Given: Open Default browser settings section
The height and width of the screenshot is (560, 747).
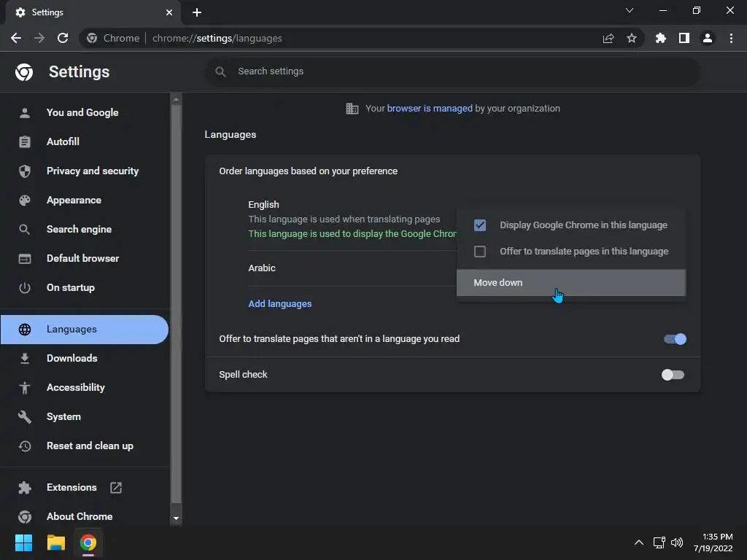Looking at the screenshot, I should [x=85, y=258].
